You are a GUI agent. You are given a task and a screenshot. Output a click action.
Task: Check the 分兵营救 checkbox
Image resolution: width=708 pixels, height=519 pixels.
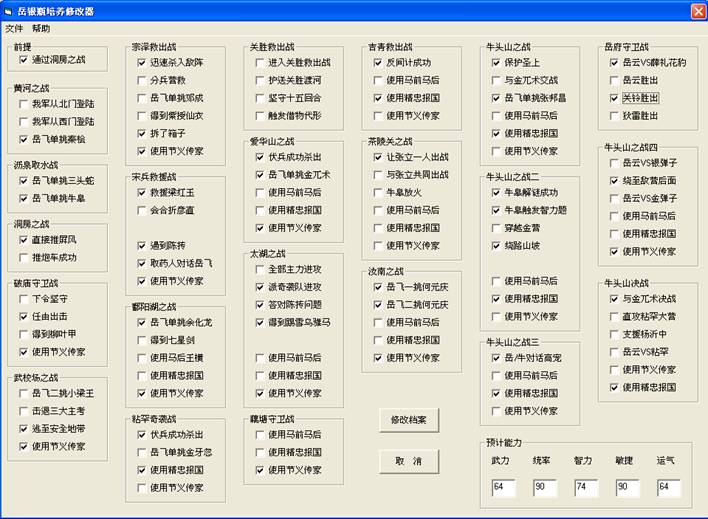tap(142, 80)
